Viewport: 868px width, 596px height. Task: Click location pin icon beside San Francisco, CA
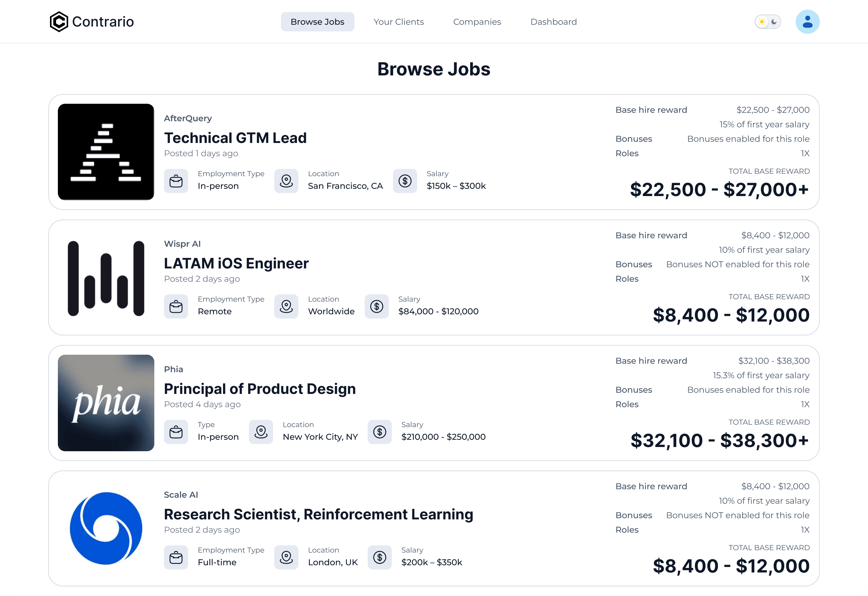click(x=286, y=181)
